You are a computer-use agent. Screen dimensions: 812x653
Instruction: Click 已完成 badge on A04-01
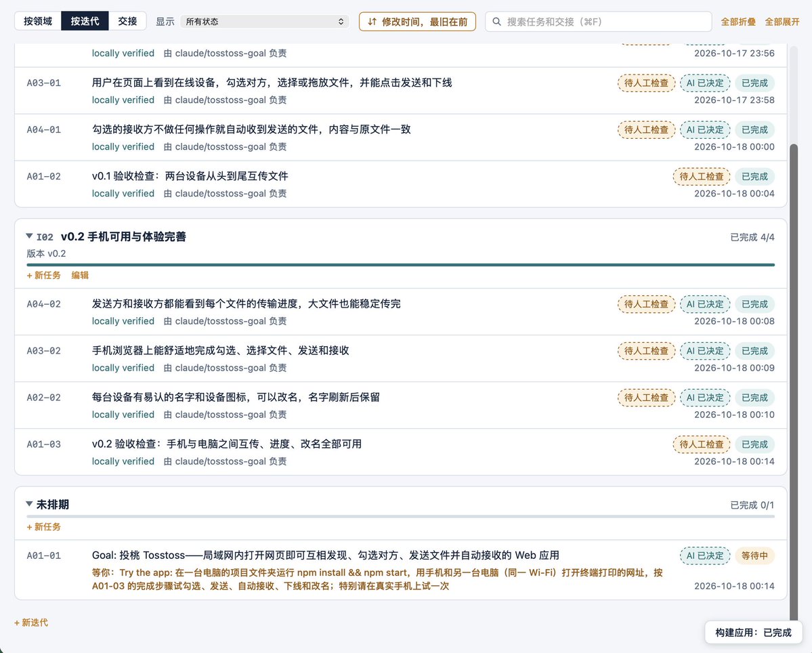point(754,129)
